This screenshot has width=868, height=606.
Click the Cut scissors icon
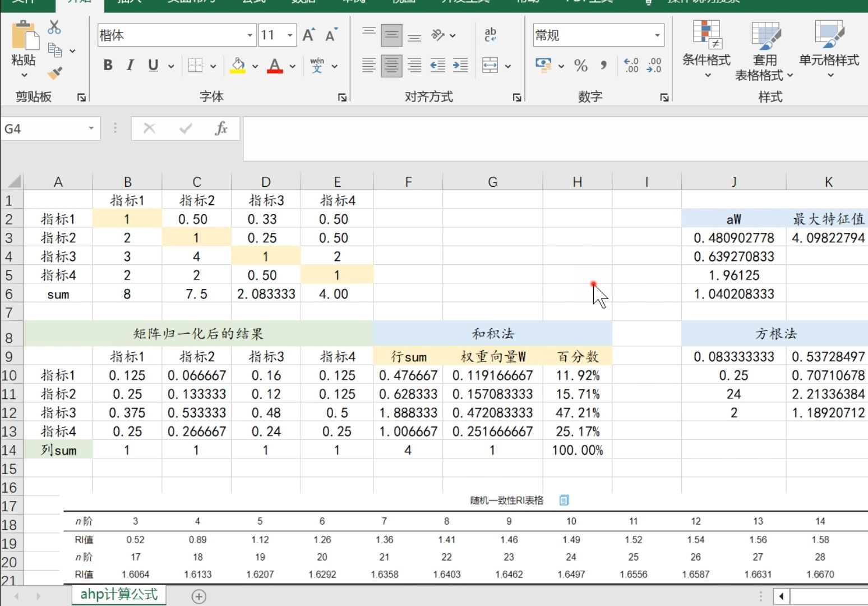click(x=54, y=26)
